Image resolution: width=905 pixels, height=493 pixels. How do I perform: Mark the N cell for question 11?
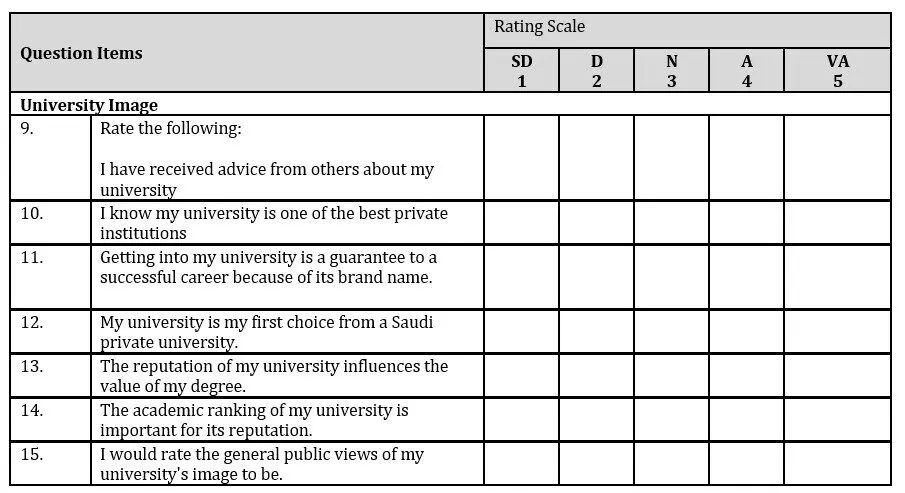(x=671, y=277)
